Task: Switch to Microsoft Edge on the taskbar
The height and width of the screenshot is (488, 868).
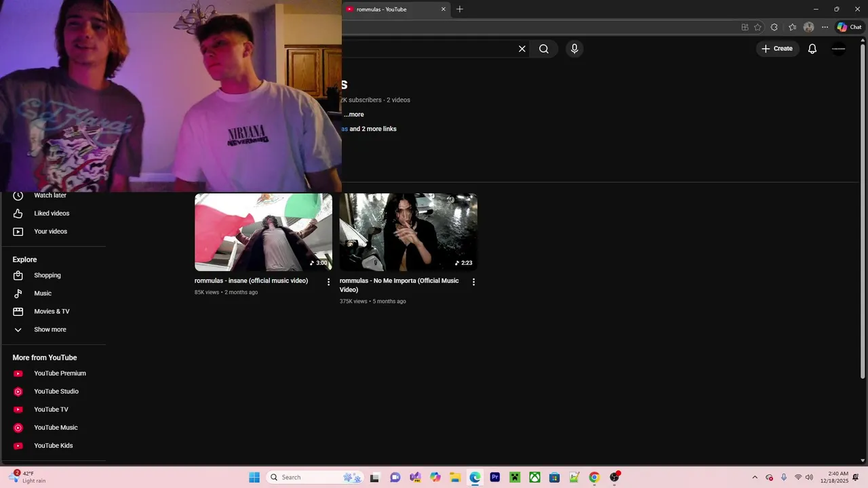Action: 475,477
